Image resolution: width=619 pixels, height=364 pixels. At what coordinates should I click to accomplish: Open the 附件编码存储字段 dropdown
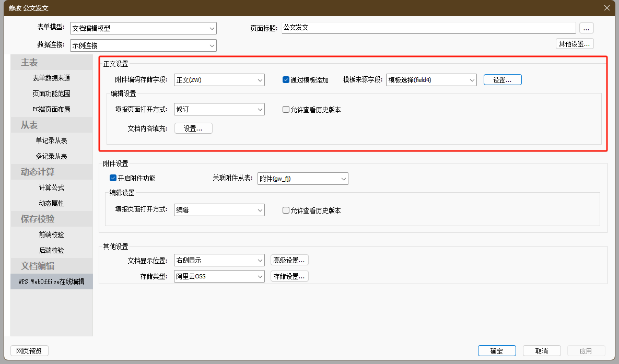[x=219, y=80]
